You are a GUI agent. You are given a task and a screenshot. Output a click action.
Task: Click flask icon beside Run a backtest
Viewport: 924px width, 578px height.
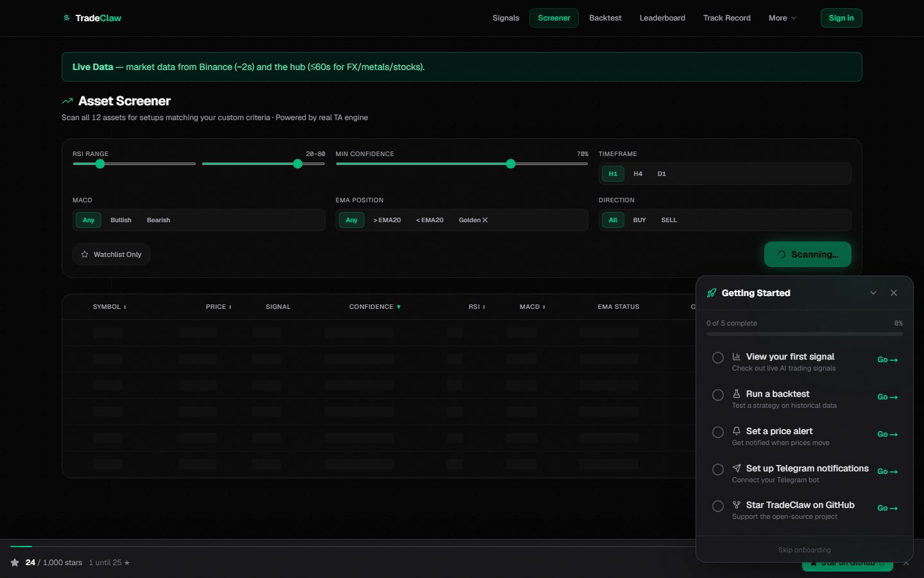tap(737, 394)
